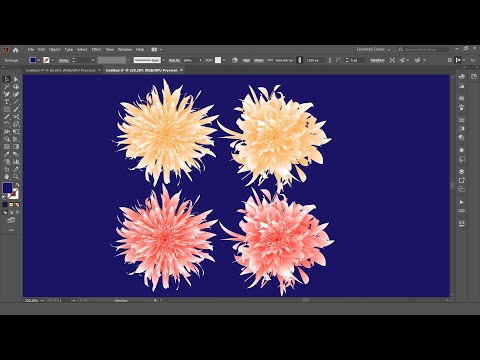This screenshot has height=360, width=480.
Task: Select the Zoom magnifier tool
Action: pos(16,177)
